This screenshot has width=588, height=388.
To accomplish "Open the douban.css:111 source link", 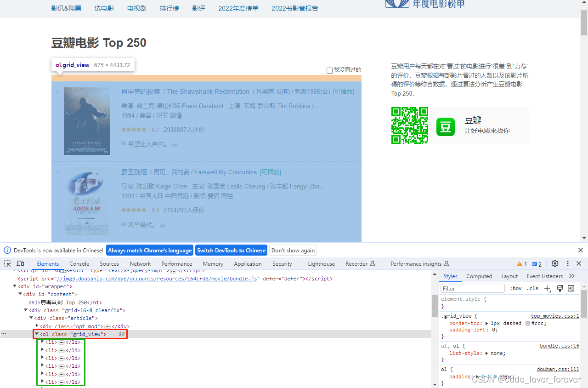I will [558, 369].
